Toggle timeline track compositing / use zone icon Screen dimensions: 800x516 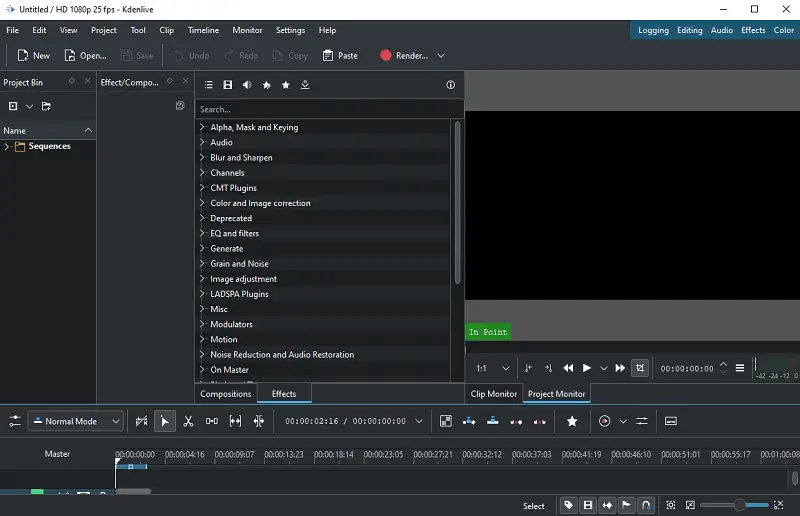pos(141,421)
